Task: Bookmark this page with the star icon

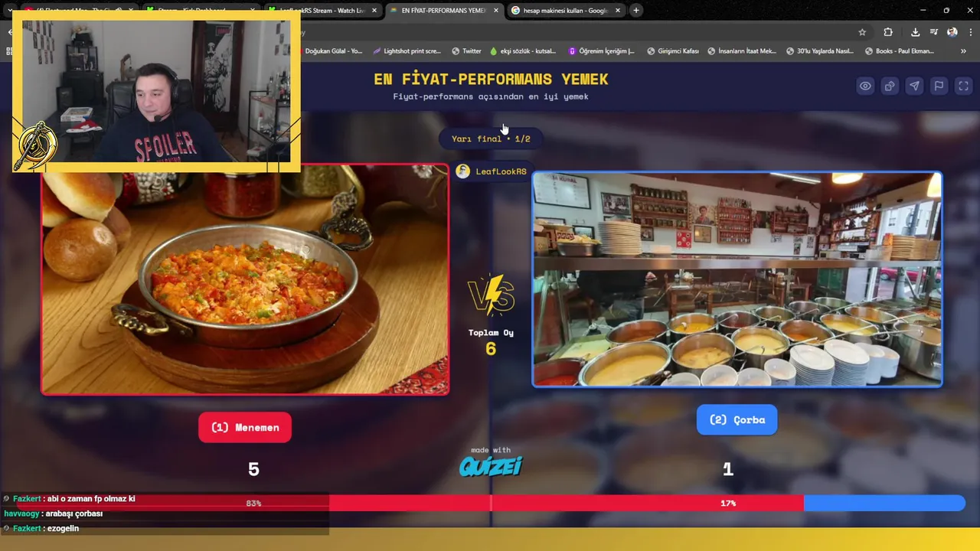Action: (862, 32)
